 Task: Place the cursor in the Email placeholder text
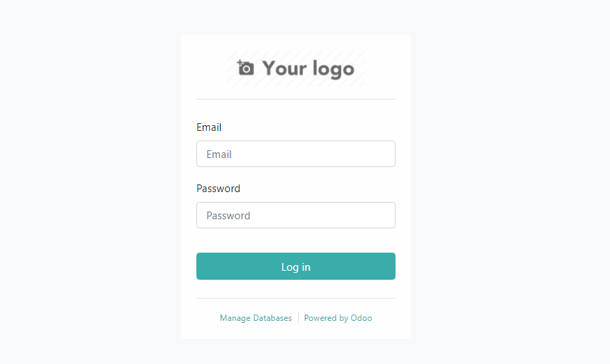219,155
